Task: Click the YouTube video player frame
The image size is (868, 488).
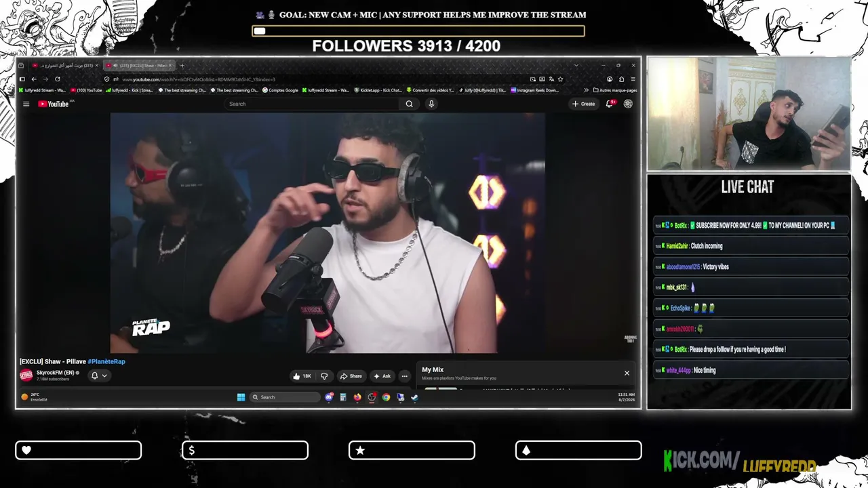Action: coord(328,232)
